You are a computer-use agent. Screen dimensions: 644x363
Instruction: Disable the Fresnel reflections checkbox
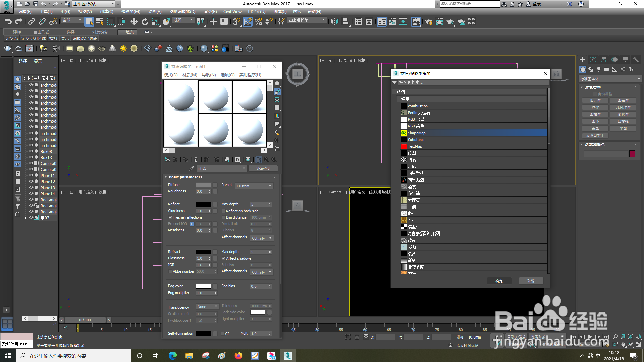[170, 217]
